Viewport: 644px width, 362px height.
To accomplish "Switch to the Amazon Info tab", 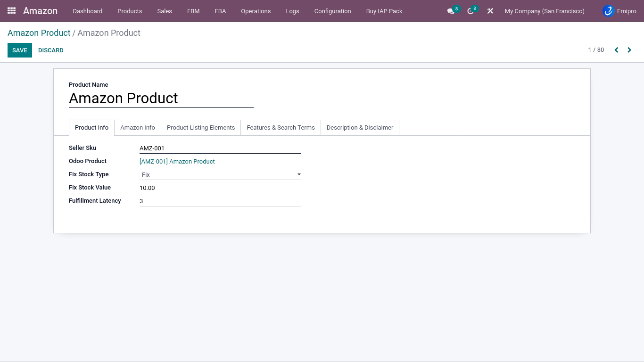I will point(138,128).
